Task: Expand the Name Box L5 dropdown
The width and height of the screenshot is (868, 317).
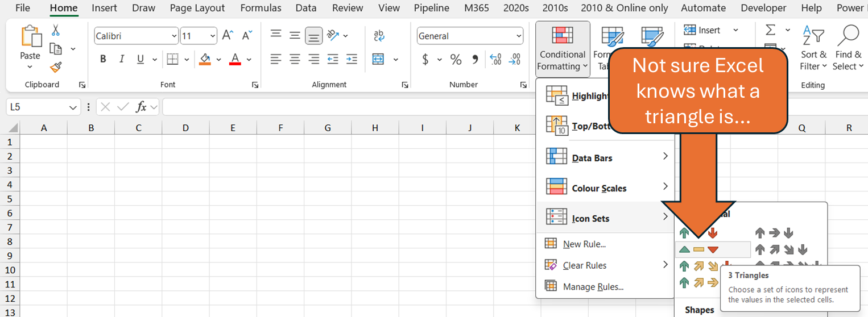Action: 73,107
